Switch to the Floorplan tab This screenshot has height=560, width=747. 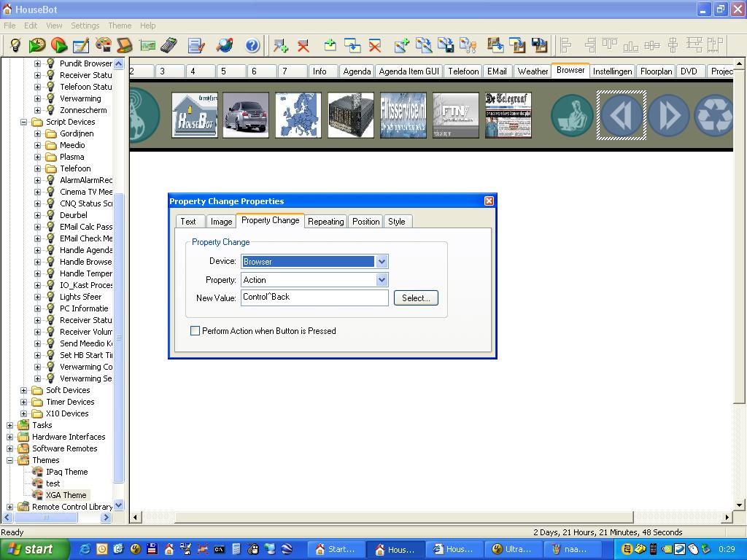click(656, 71)
